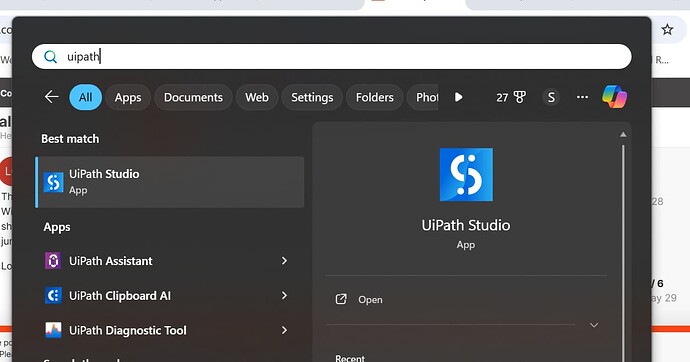The image size is (690, 362).
Task: Click the preview pane vertical scrollbar
Action: 623,253
